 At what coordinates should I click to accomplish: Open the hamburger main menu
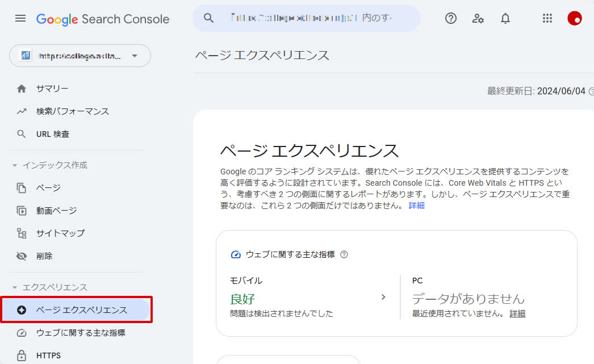coord(20,18)
